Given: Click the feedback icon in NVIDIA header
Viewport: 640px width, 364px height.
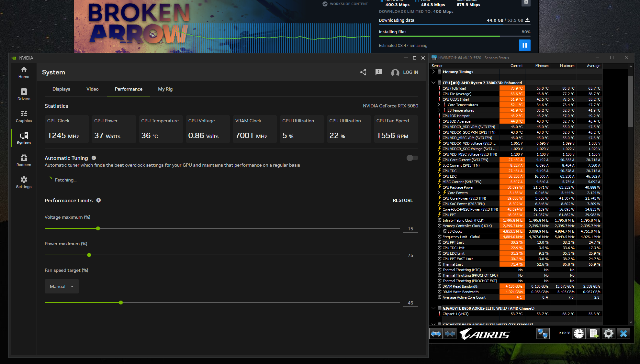Looking at the screenshot, I should point(379,72).
